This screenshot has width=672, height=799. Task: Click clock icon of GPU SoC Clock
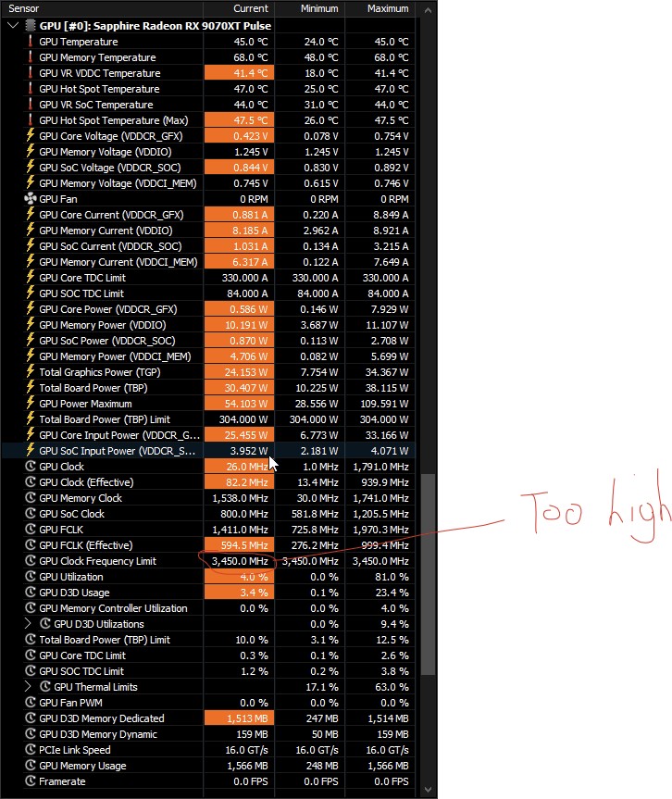point(31,514)
